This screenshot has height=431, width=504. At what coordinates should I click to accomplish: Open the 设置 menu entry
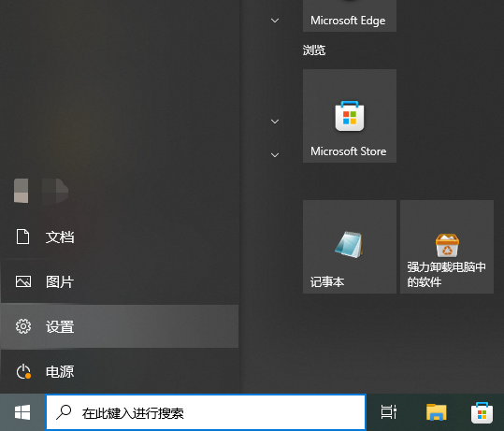(120, 326)
